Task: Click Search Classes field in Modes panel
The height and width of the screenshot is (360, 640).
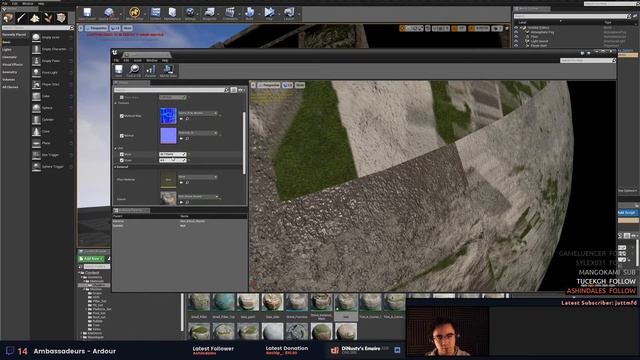Action: (37, 28)
